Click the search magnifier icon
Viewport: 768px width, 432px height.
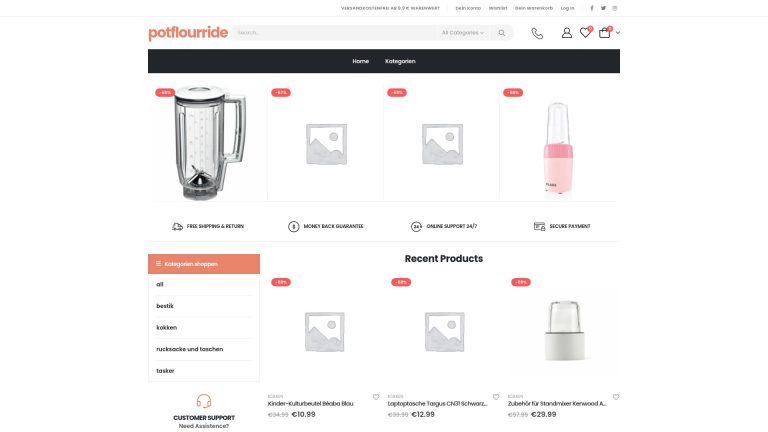tap(502, 33)
